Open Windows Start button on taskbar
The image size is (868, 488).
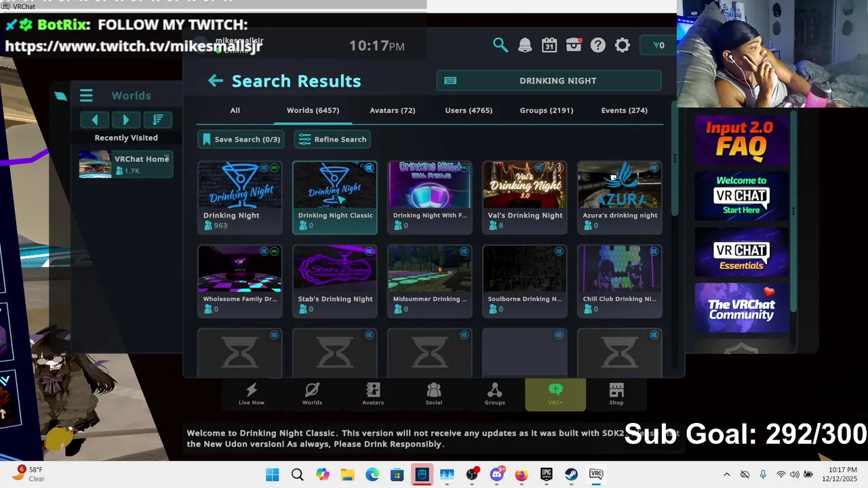click(x=273, y=474)
